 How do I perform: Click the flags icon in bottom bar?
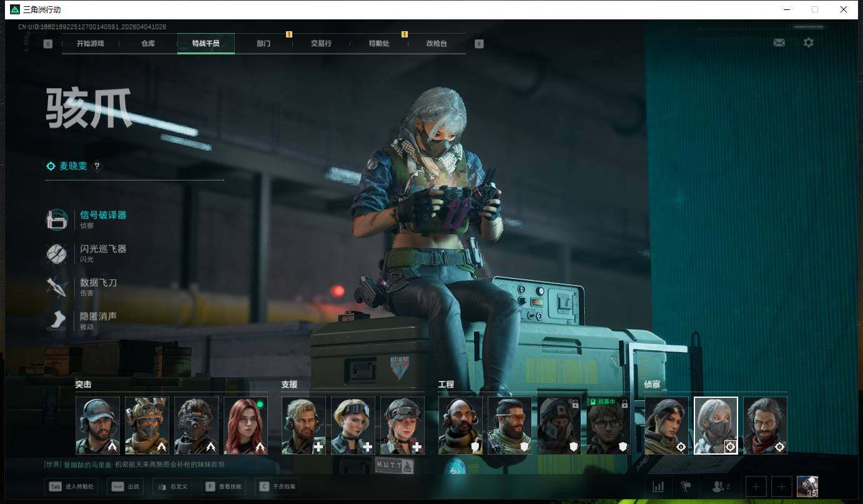[686, 487]
